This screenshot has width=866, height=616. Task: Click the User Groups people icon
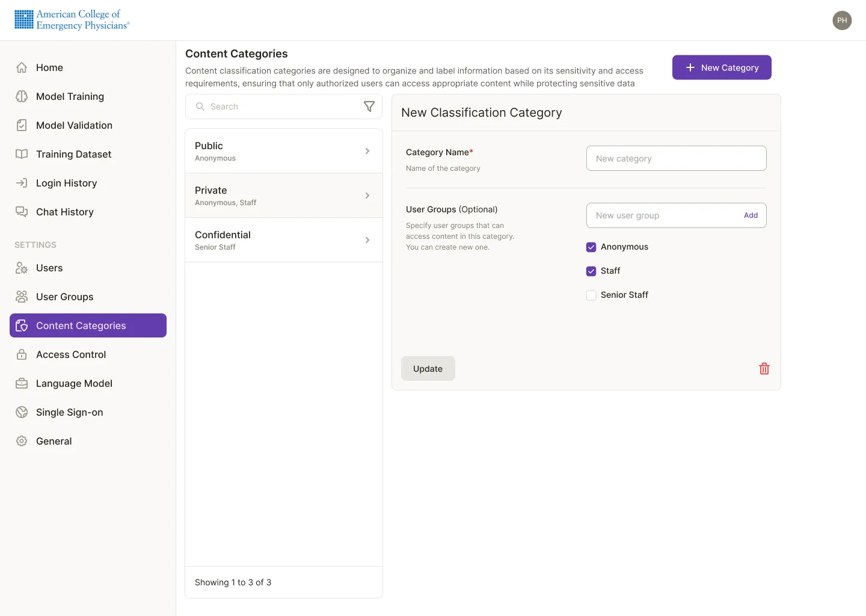point(22,297)
